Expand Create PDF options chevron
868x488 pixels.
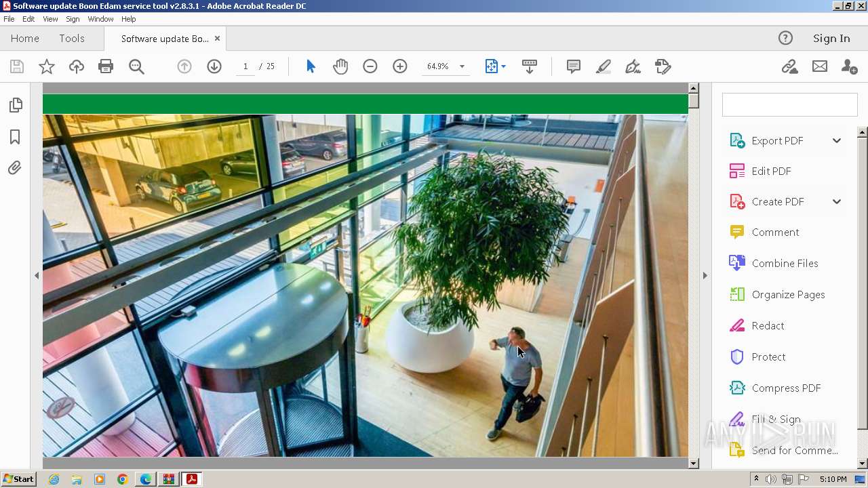pyautogui.click(x=837, y=202)
